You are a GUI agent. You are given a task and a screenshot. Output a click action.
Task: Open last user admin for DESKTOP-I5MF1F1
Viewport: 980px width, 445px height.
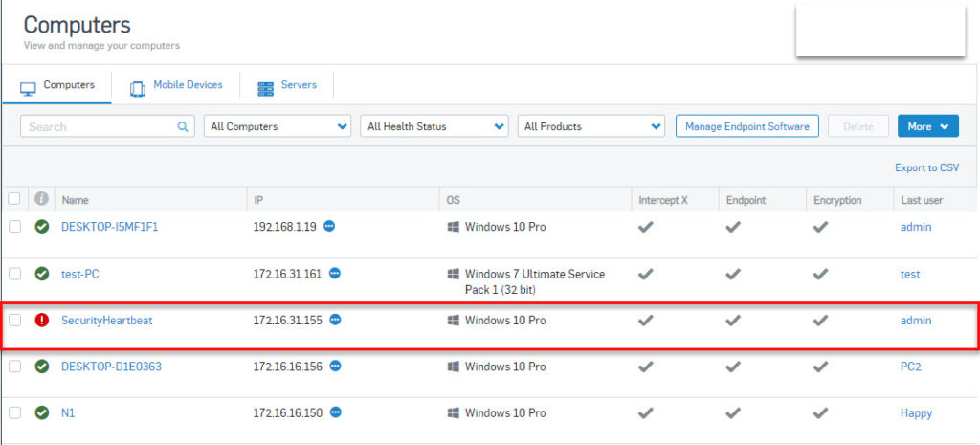tap(916, 227)
